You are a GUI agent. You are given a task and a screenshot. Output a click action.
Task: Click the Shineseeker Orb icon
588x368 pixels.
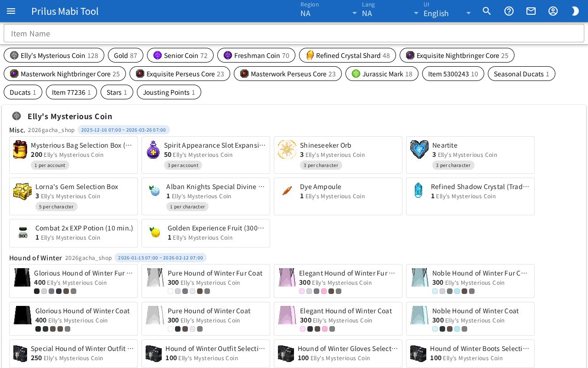coord(287,150)
